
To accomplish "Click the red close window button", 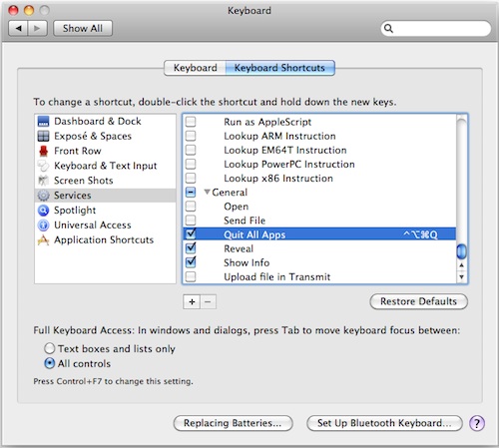I will [13, 11].
